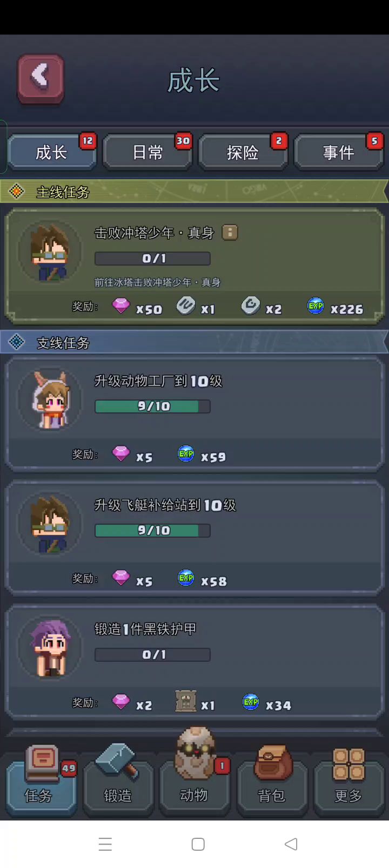
Task: Select the 升级动物工厂到10级 quest
Action: (x=194, y=414)
